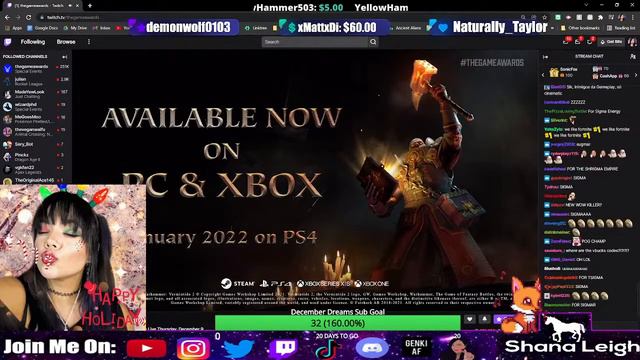Open the My Drive bookmark
The image size is (640, 360).
click(x=75, y=28)
